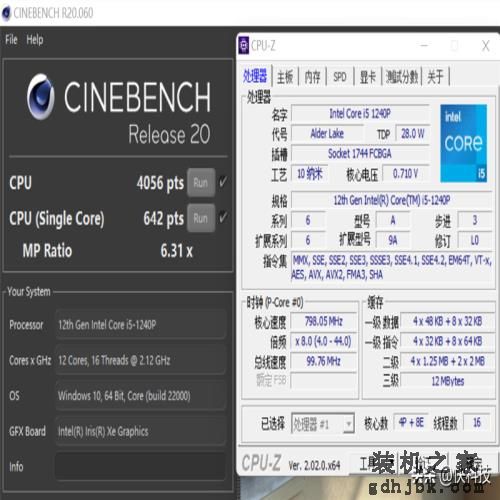The image size is (500, 500).
Task: Switch to the 处理器 tab in CPU-Z
Action: (x=255, y=76)
